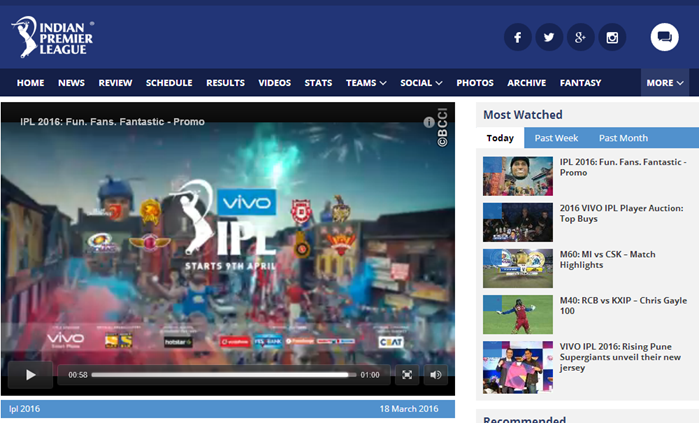Open the MORE dropdown menu

[665, 83]
